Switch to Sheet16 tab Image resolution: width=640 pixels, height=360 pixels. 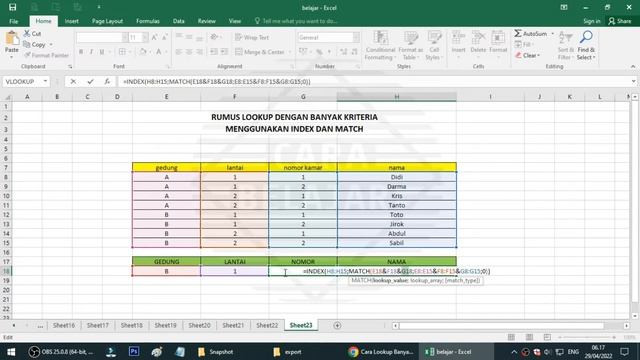click(64, 325)
